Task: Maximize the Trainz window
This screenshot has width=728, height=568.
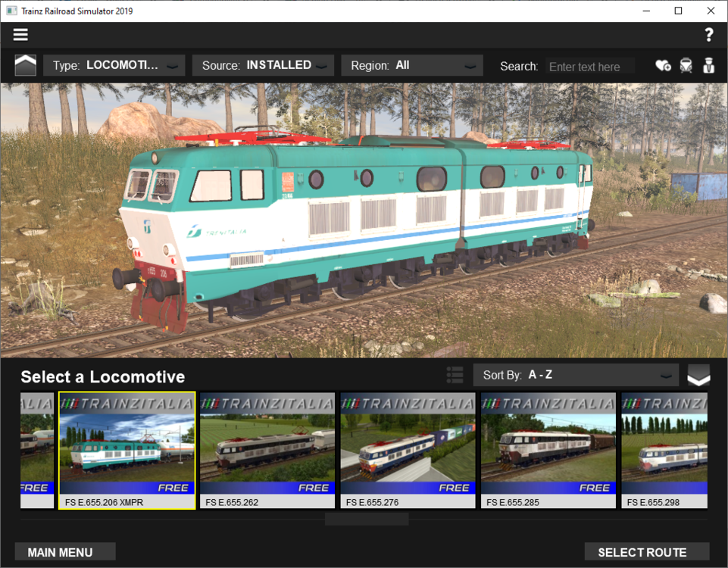Action: pyautogui.click(x=678, y=11)
